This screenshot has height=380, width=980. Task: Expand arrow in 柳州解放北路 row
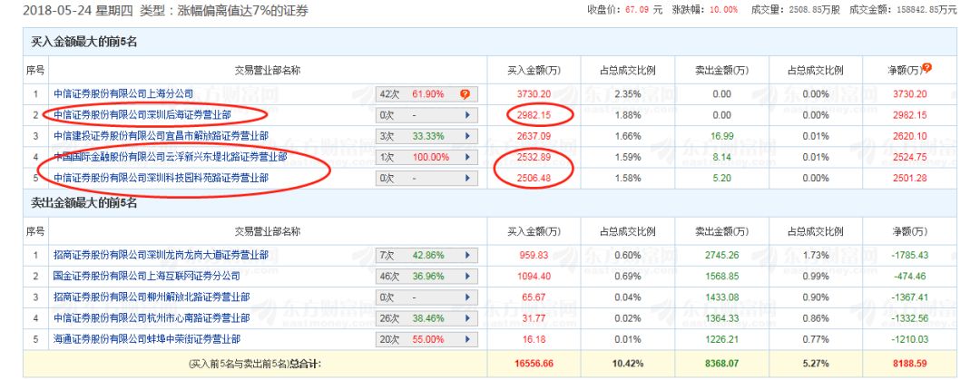tap(467, 297)
